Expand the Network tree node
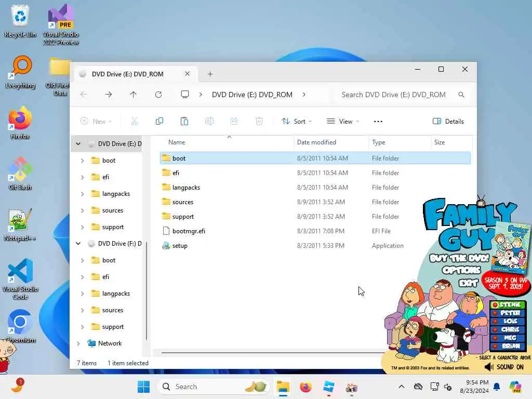Screen dimensions: 532x399 [78, 343]
